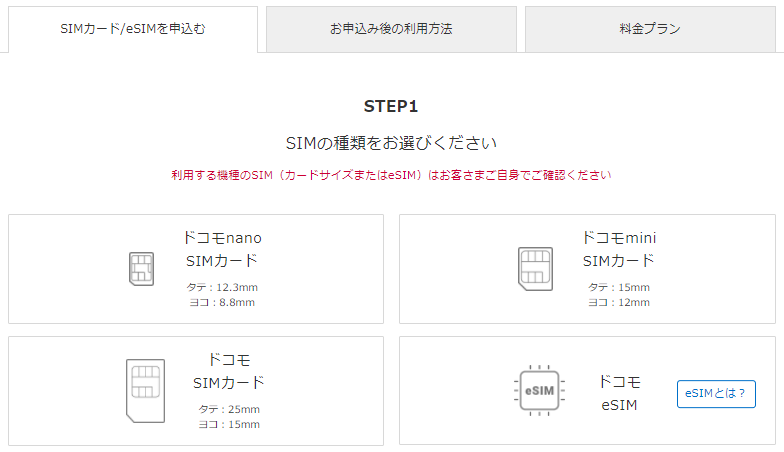Click the mini size 15mm × 12mm text
The width and height of the screenshot is (784, 452).
619,295
